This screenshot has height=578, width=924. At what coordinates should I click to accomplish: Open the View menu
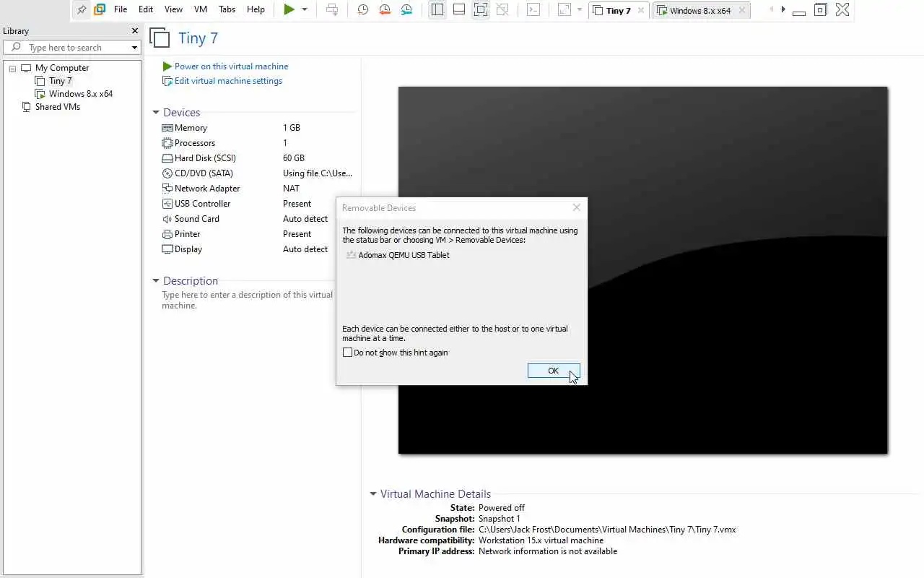coord(173,9)
